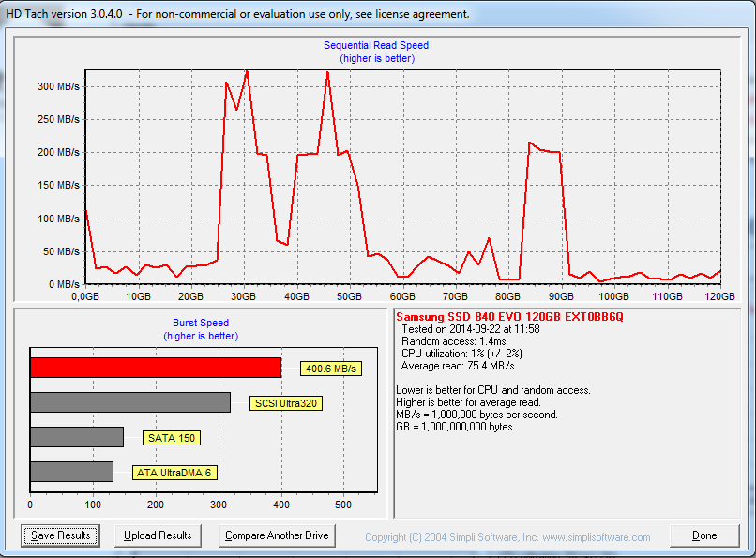This screenshot has width=756, height=558.
Task: Click the Save Results button
Action: 60,535
